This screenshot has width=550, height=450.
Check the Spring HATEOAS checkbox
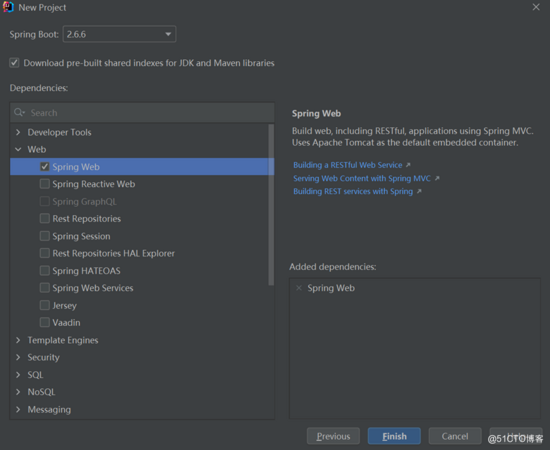pos(45,270)
